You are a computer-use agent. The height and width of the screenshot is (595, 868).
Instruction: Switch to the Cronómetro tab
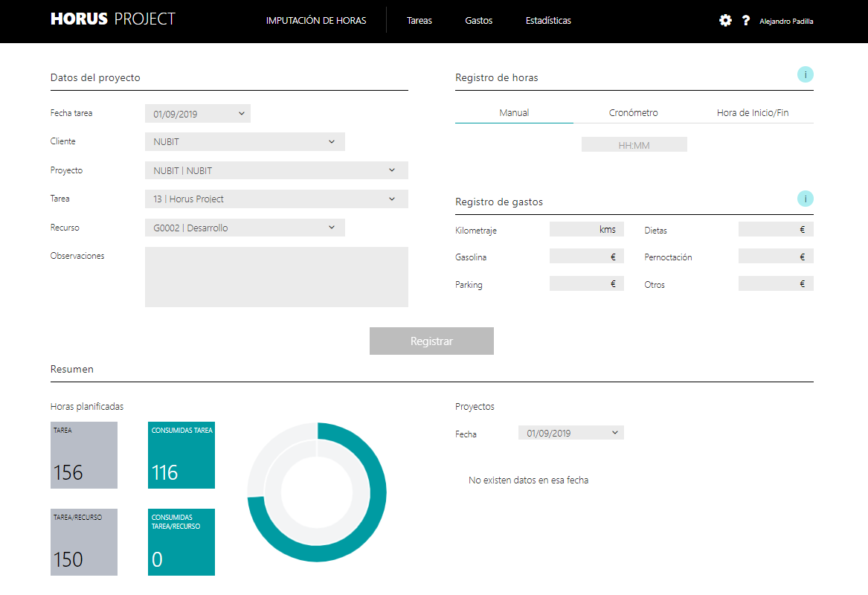point(633,112)
